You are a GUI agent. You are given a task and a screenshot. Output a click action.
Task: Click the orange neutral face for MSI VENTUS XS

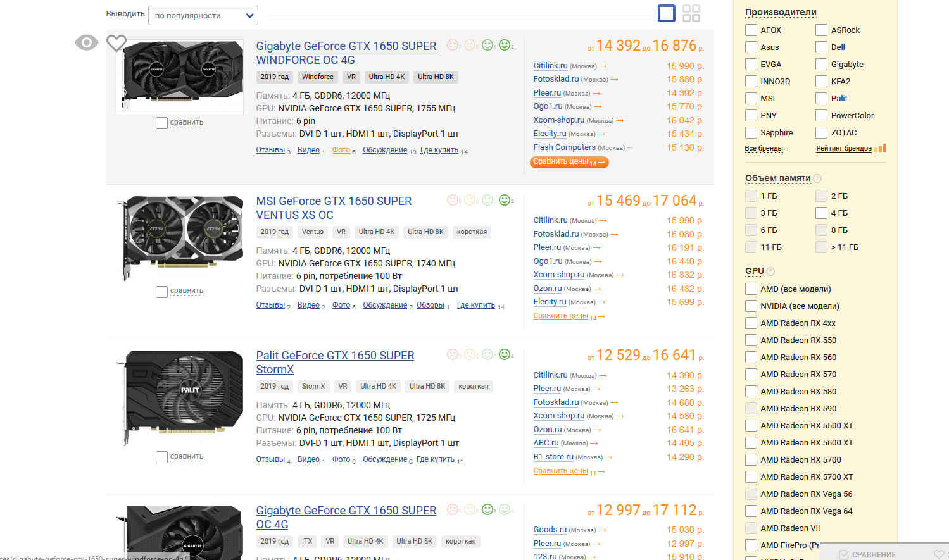click(470, 200)
